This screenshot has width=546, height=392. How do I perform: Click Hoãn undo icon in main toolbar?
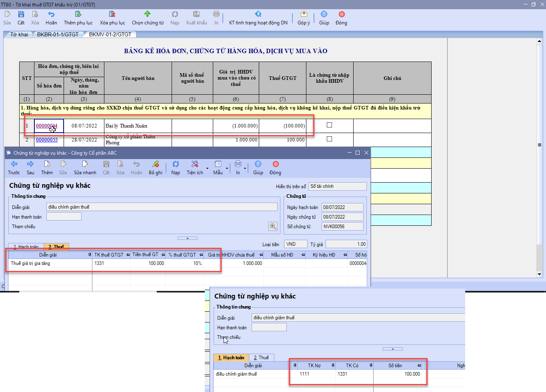point(51,14)
